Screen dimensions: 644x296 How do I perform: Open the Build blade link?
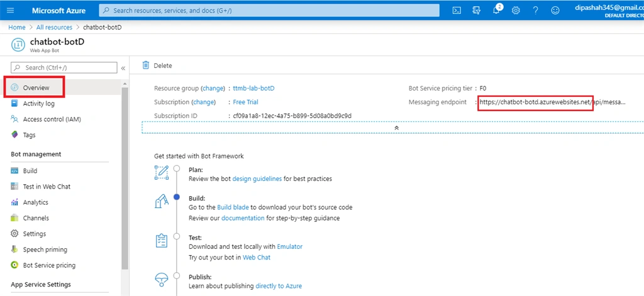click(x=233, y=207)
